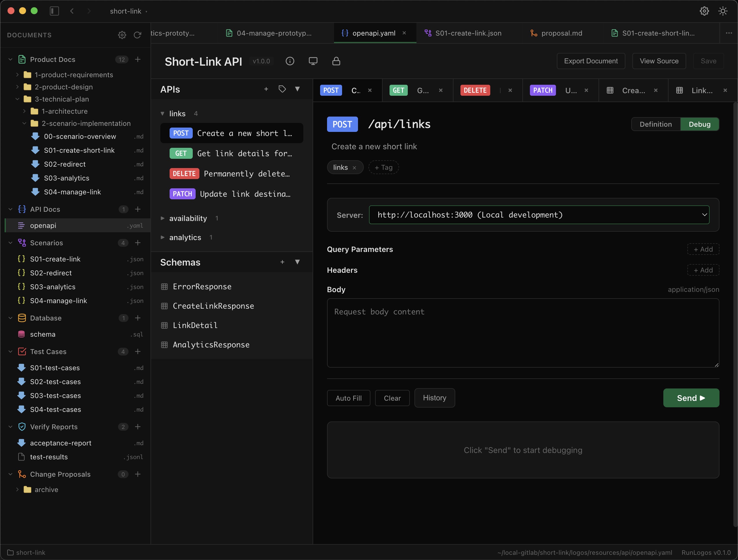Screen dimensions: 738x560
Task: Click inside the request body field
Action: click(x=522, y=334)
